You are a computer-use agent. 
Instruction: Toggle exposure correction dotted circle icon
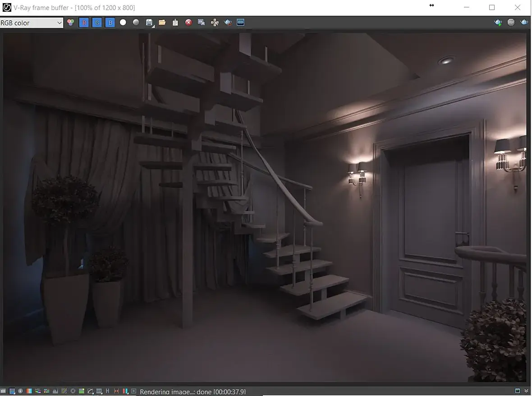click(73, 391)
